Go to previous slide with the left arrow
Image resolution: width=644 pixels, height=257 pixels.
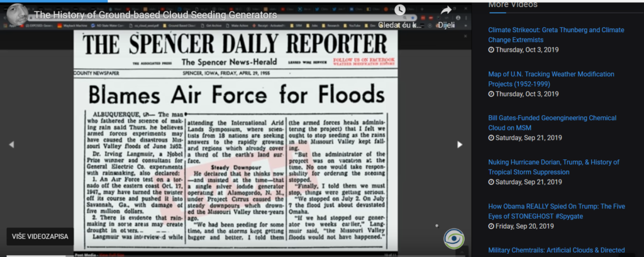pyautogui.click(x=11, y=144)
